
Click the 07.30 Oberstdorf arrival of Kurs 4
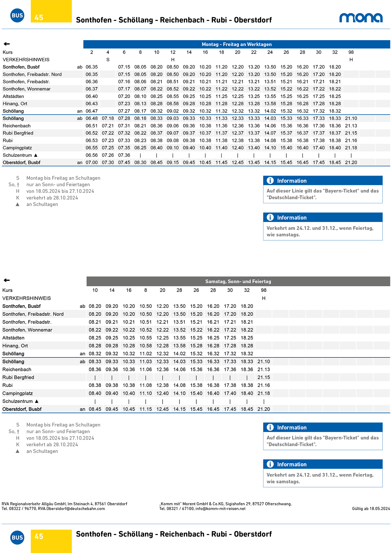pyautogui.click(x=108, y=162)
